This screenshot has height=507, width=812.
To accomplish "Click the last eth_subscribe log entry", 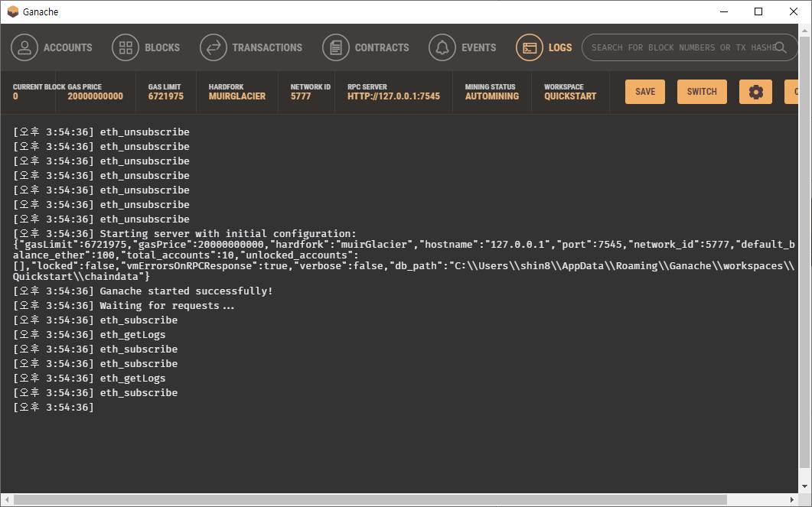I will (96, 392).
